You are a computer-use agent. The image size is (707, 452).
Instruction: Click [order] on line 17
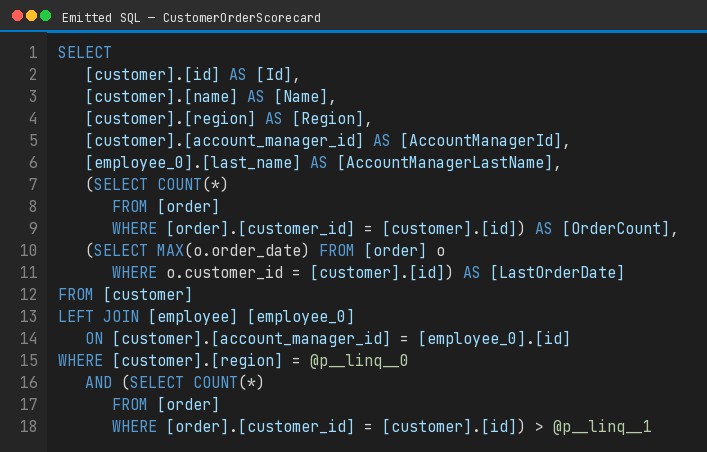[x=188, y=405]
